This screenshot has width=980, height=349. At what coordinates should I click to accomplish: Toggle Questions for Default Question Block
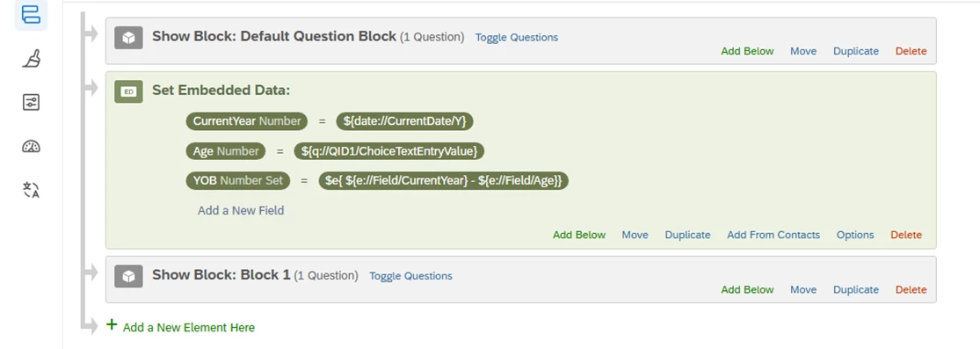tap(516, 38)
